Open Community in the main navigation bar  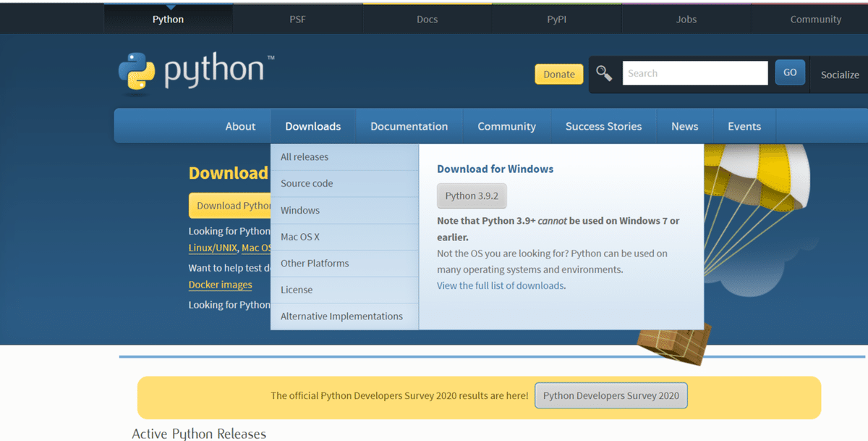click(507, 126)
